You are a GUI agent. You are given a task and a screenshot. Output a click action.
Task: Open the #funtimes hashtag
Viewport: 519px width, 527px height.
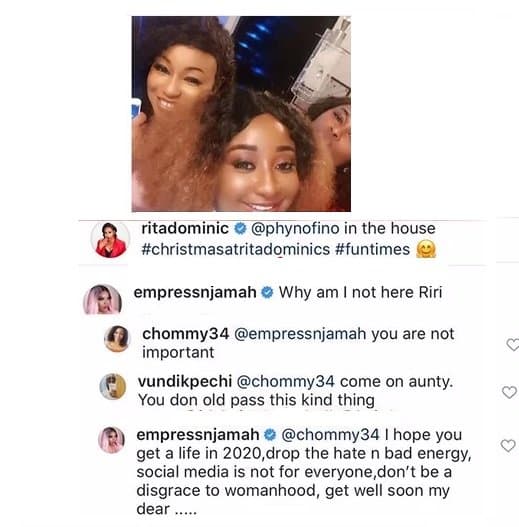(x=373, y=250)
